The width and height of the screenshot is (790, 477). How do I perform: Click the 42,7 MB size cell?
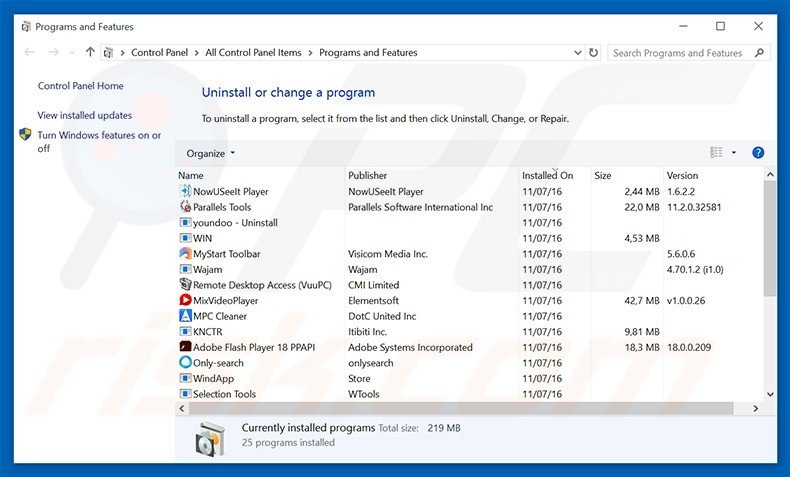coord(641,301)
